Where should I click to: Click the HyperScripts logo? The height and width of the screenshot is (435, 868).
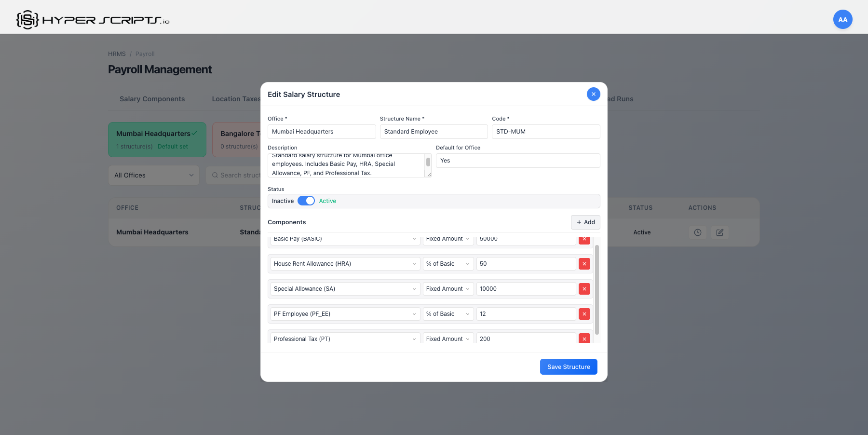point(93,20)
